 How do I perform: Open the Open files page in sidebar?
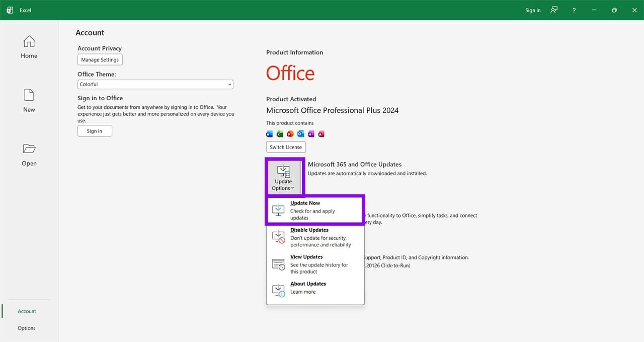coord(29,155)
